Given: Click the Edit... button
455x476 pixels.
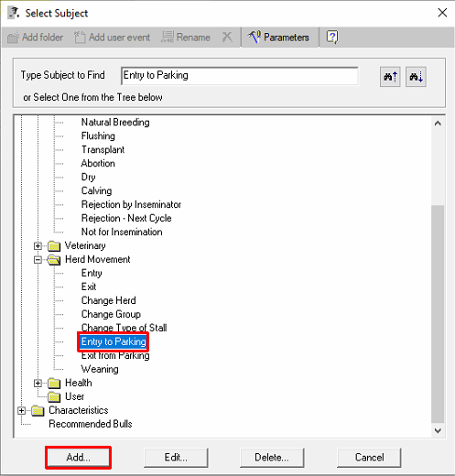Looking at the screenshot, I should [x=176, y=458].
